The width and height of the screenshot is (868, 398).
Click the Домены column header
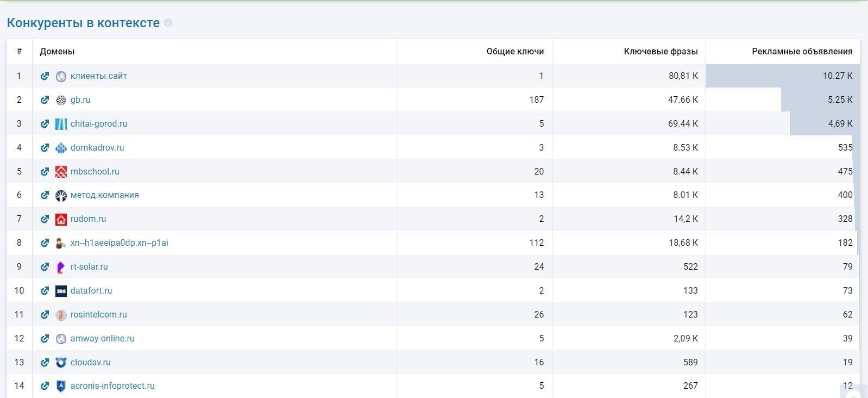(57, 52)
